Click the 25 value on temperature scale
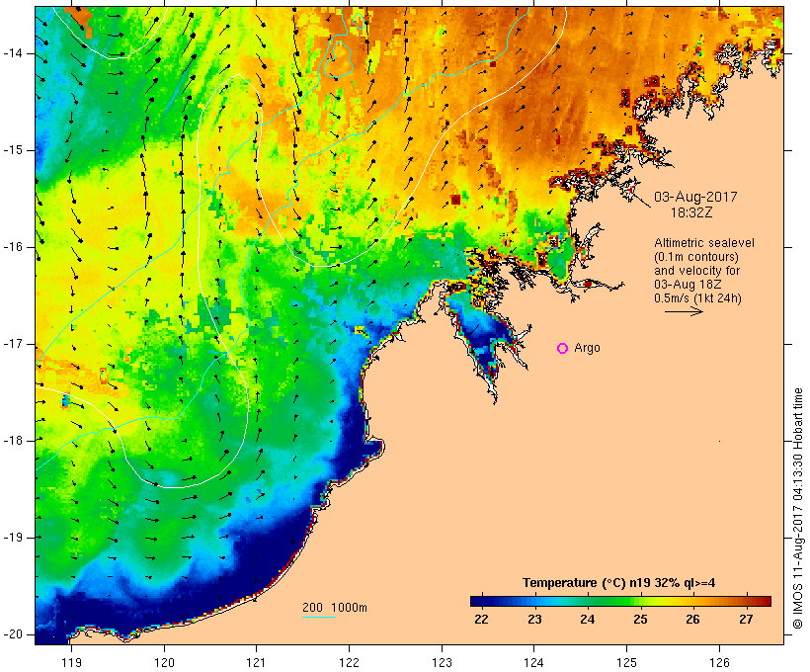This screenshot has width=810, height=672. point(640,620)
